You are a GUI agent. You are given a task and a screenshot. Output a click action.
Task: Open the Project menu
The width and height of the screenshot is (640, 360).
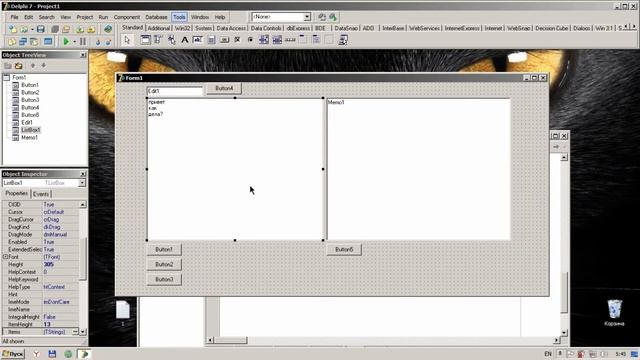coord(84,17)
